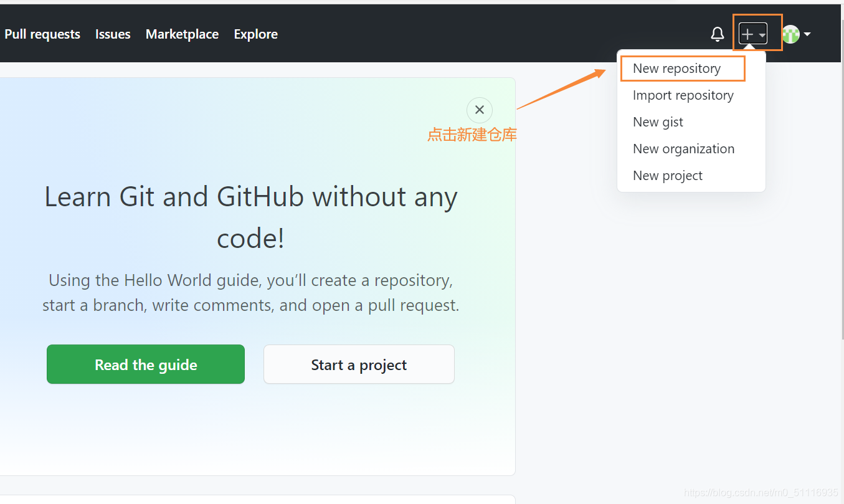Click the Start a project button

[359, 364]
